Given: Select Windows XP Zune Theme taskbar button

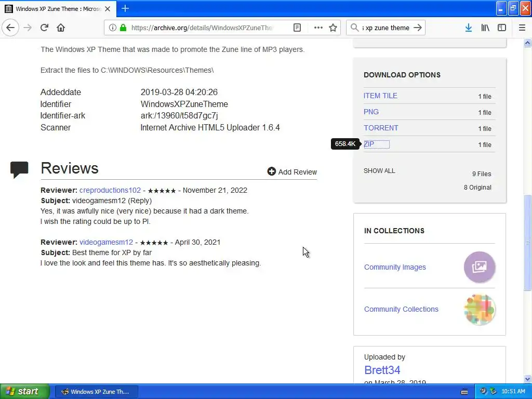Looking at the screenshot, I should [96, 392].
